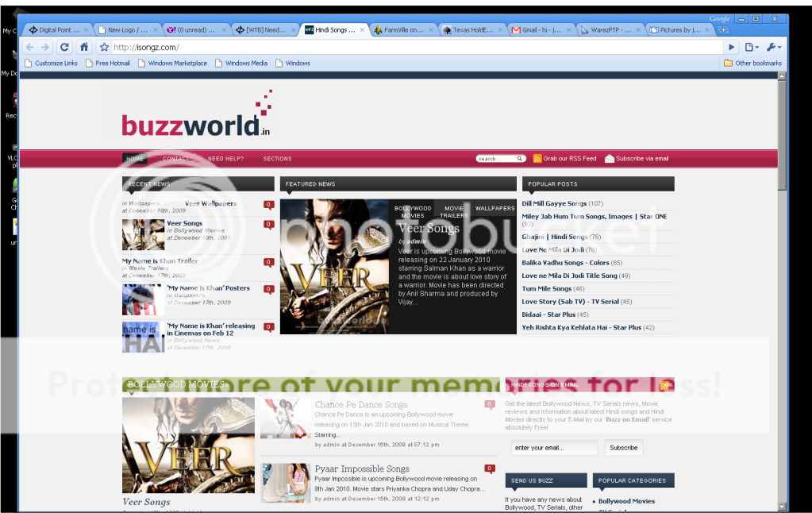812x513 pixels.
Task: Open the Pyaar Impossible Songs article title
Action: point(362,469)
